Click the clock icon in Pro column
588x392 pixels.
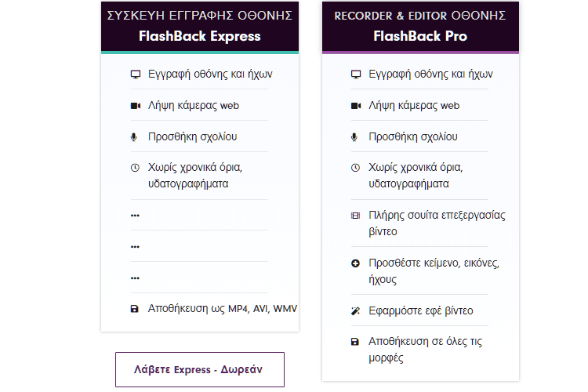click(x=355, y=168)
